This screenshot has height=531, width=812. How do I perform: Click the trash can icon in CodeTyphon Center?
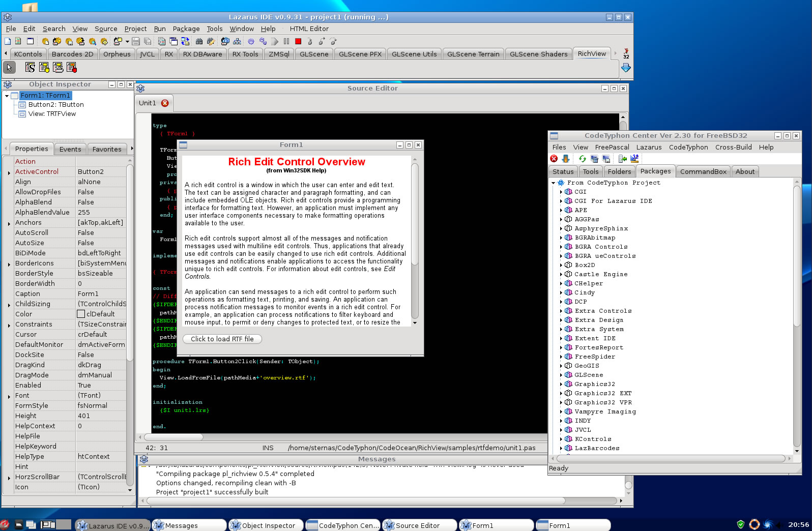tap(594, 159)
